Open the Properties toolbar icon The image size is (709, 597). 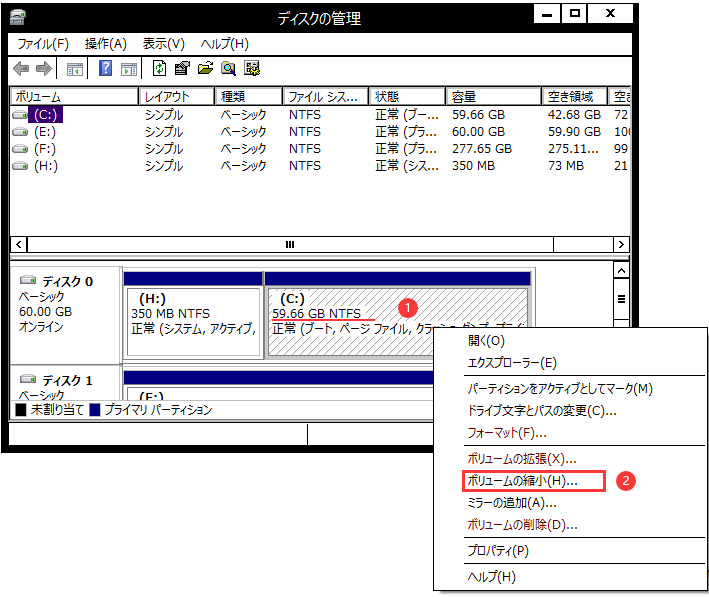click(182, 68)
